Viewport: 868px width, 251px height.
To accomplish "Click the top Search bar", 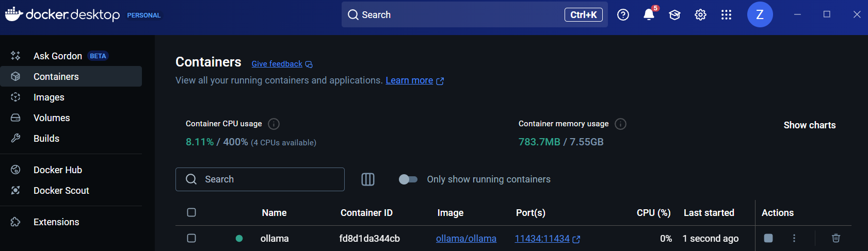I will click(x=474, y=14).
